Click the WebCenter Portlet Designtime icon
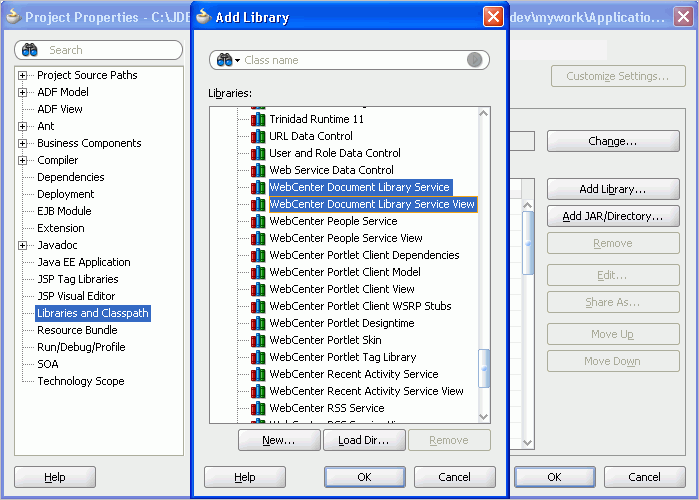Image resolution: width=699 pixels, height=500 pixels. coord(258,324)
